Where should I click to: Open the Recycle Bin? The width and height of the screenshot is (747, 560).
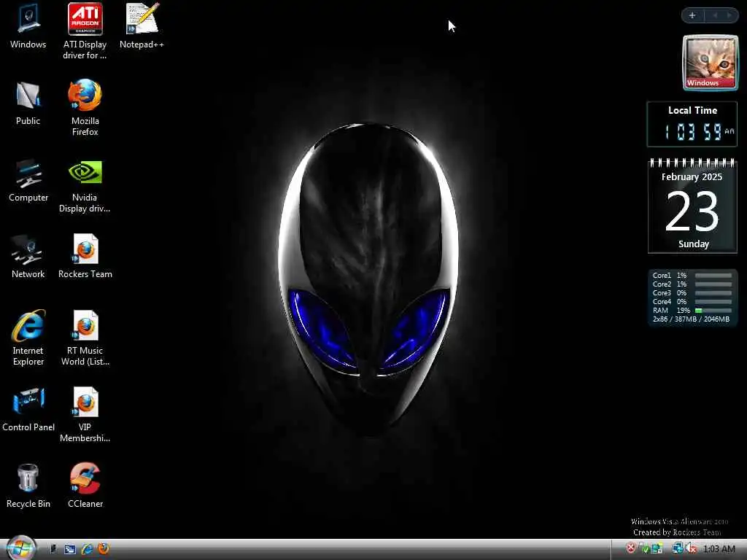(x=28, y=486)
